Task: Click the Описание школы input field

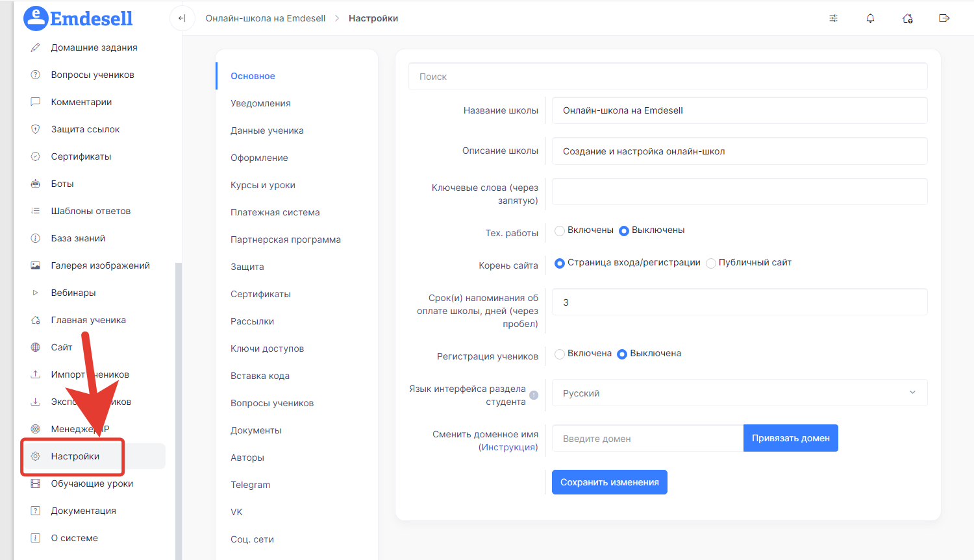Action: coord(740,151)
